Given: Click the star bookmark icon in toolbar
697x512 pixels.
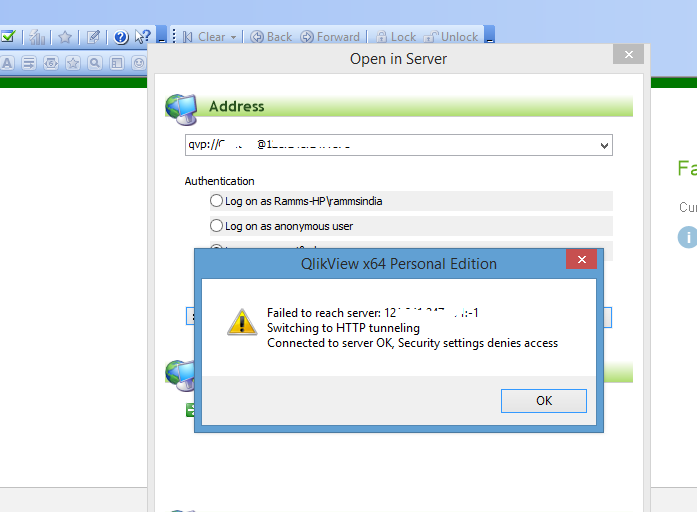Looking at the screenshot, I should pos(65,37).
